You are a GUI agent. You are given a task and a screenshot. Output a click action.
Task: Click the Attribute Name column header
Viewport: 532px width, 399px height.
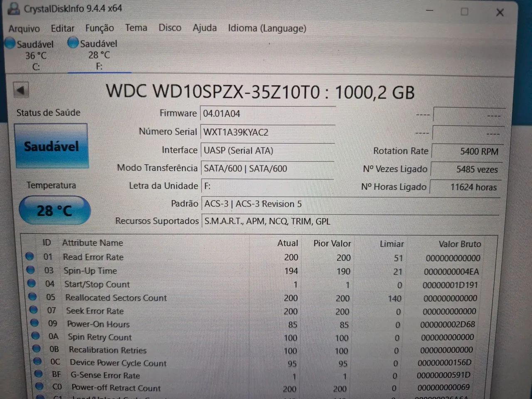coord(93,243)
